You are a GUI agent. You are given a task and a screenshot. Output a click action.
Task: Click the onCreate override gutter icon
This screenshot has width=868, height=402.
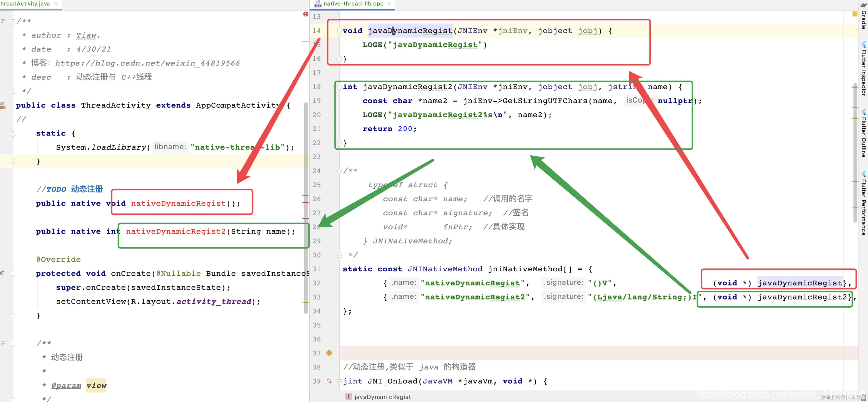pyautogui.click(x=2, y=273)
